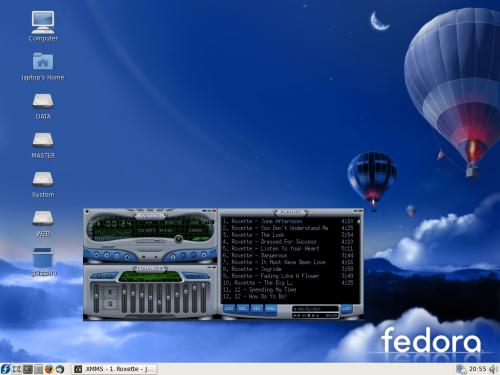
Task: Open the playlist SEL menu button
Action: point(256,309)
